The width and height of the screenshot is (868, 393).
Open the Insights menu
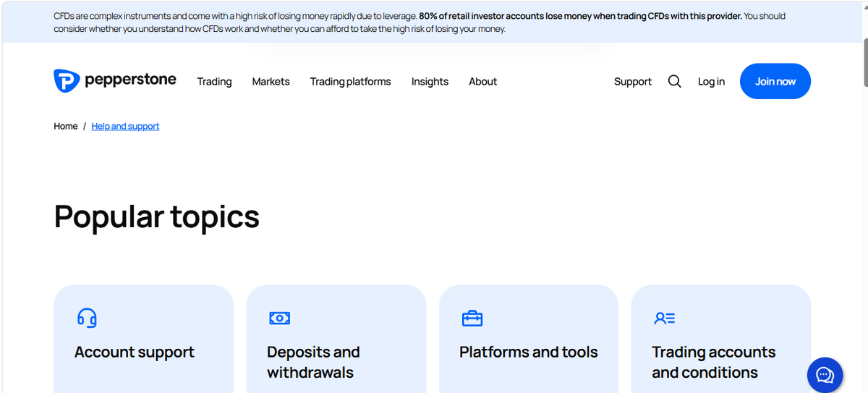430,82
